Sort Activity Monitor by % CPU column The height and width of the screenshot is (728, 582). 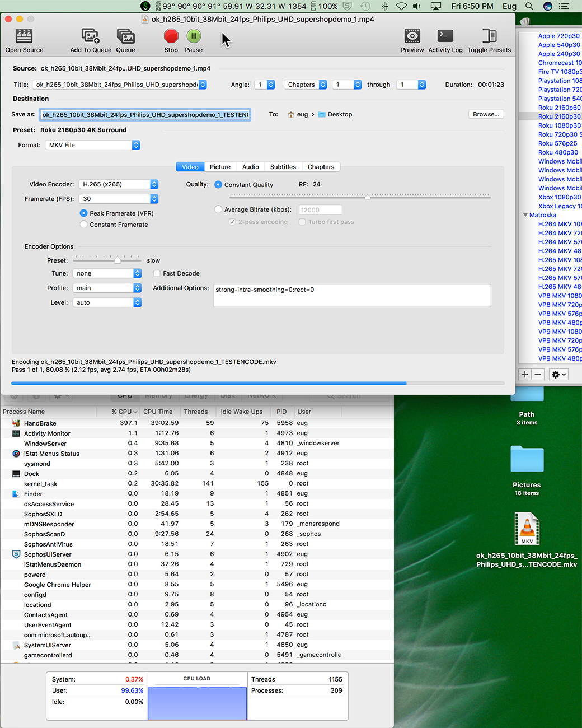(124, 412)
